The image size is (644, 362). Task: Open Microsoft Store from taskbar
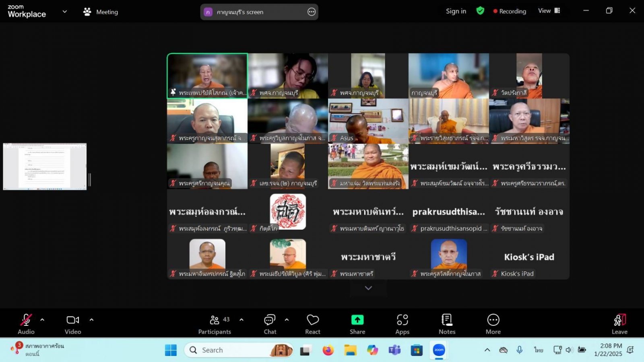417,350
